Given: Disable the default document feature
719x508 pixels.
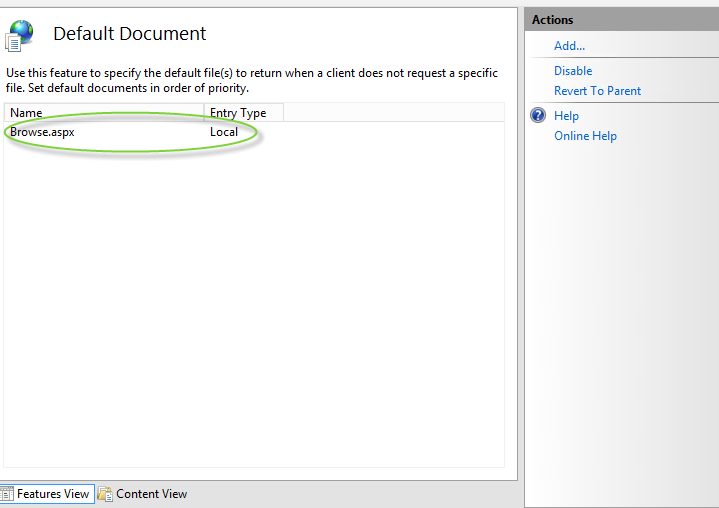Looking at the screenshot, I should pos(573,71).
